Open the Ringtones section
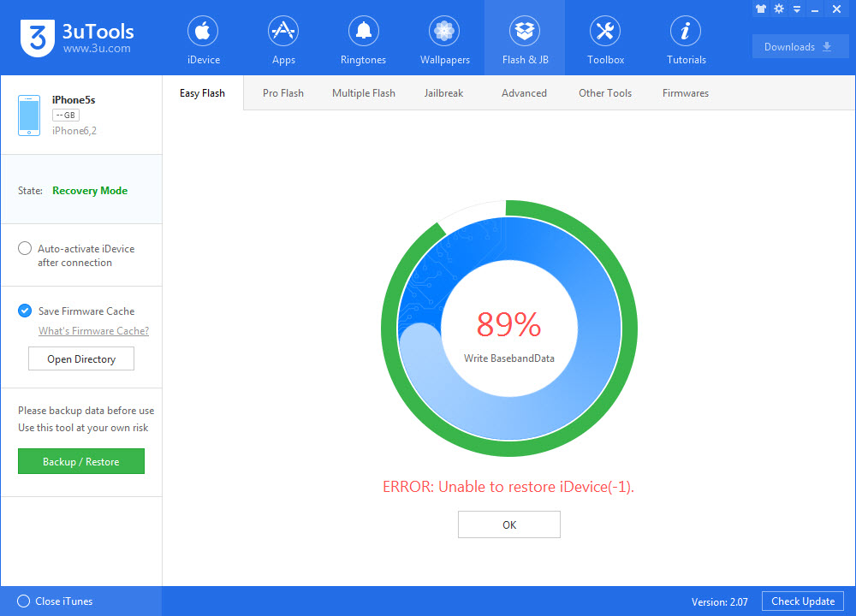Viewport: 856px width, 616px height. 363,40
